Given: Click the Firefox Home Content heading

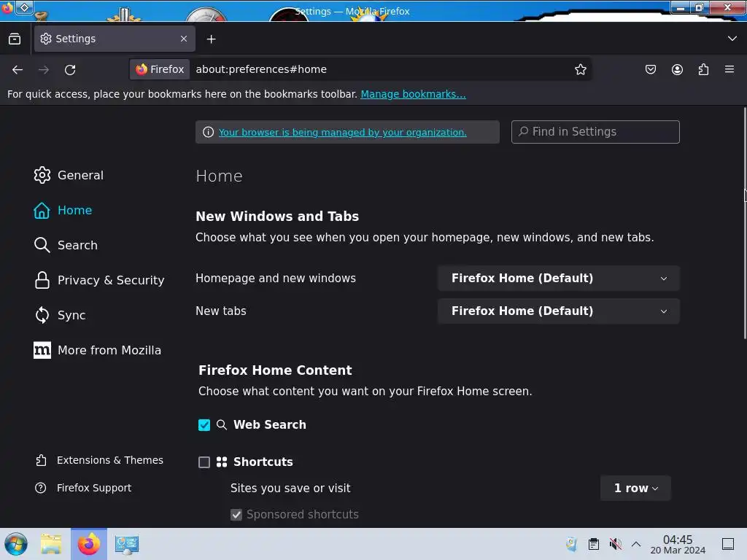Looking at the screenshot, I should 275,370.
